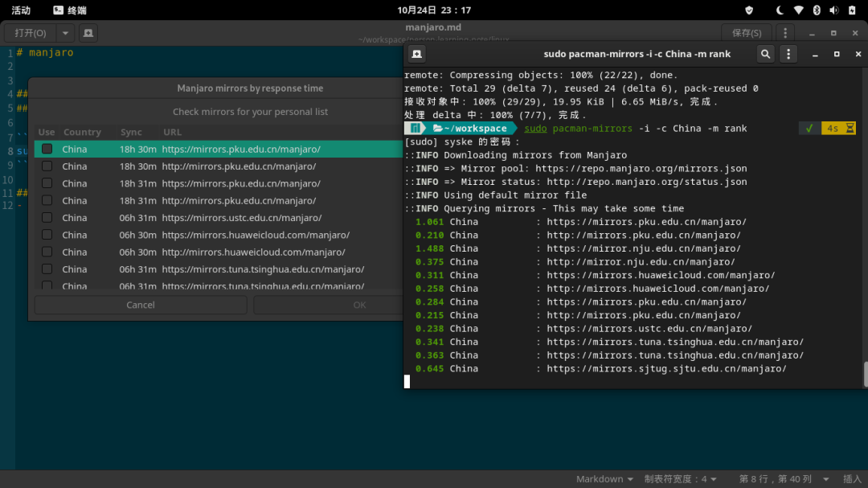Click the new tab icon in terminal headerbar
This screenshot has height=488, width=868.
pos(417,54)
